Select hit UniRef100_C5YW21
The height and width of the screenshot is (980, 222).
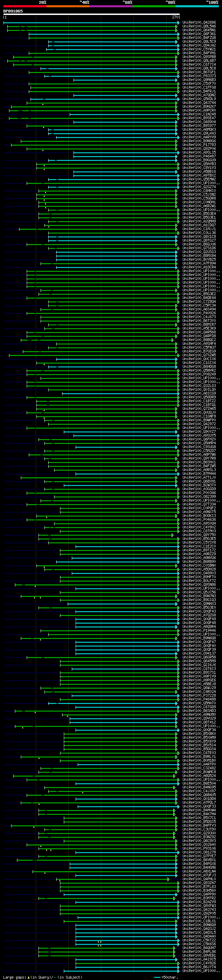coord(199,49)
